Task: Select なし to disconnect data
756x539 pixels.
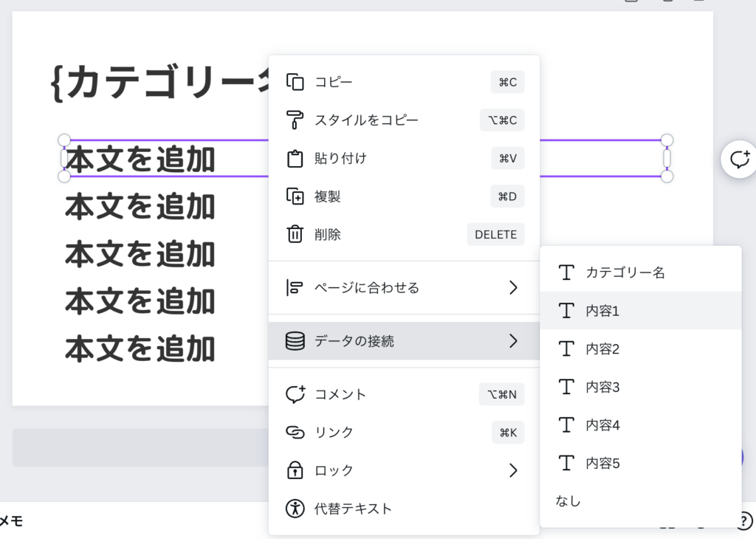Action: 568,501
